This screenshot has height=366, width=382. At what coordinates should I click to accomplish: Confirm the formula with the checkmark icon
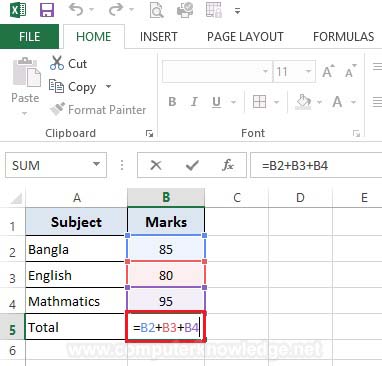[x=192, y=165]
